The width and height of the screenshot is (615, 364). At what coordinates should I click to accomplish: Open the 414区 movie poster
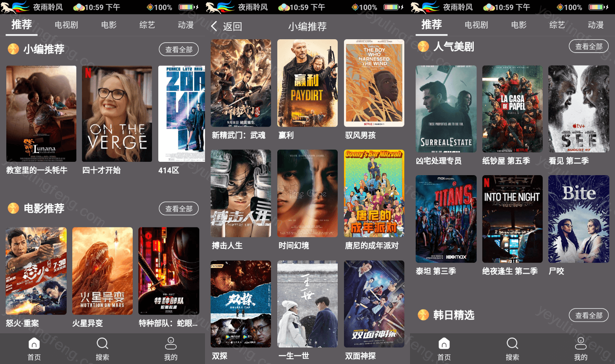click(x=182, y=114)
